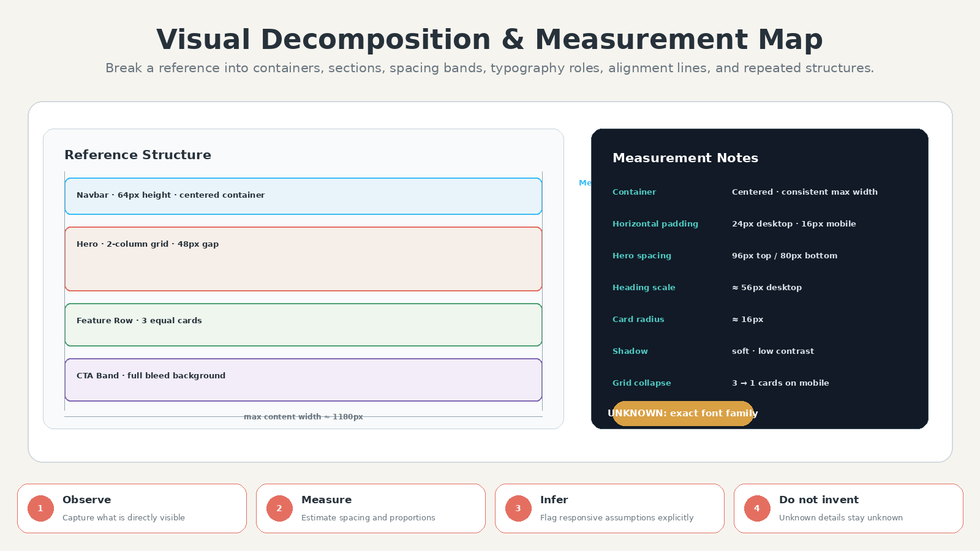Image resolution: width=980 pixels, height=551 pixels.
Task: Click the 'Infer' card title
Action: (x=554, y=500)
